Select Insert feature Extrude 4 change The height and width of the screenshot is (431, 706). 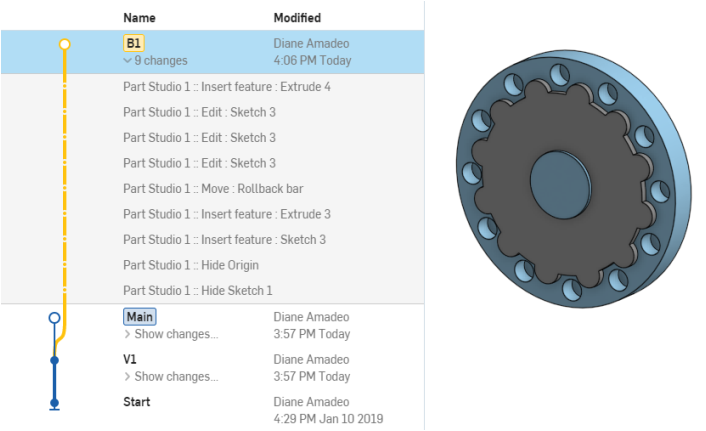[227, 86]
